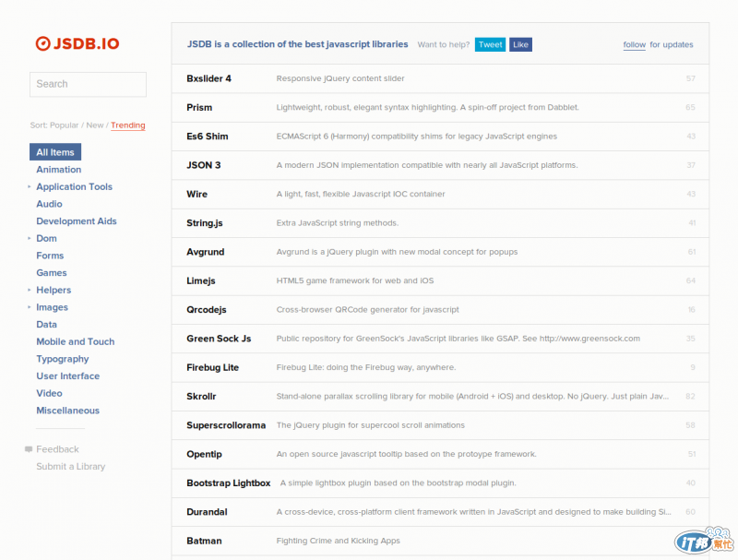This screenshot has width=738, height=560.
Task: Open the Games category
Action: pyautogui.click(x=52, y=273)
